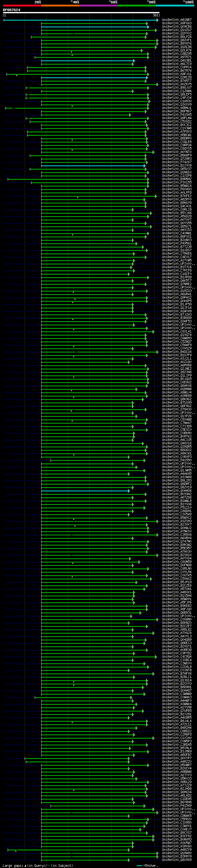Screen dimensions: 197x868
Task: Click the green ~80% identity legend segment
Action: [136, 6]
